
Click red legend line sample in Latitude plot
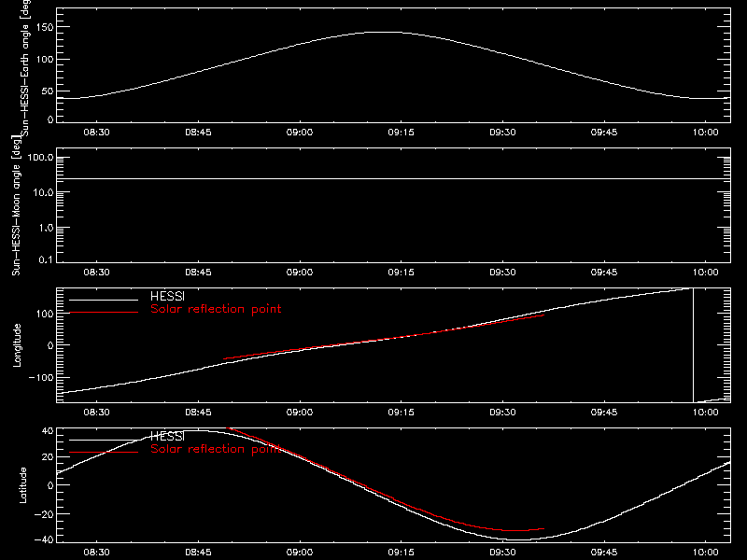[104, 453]
